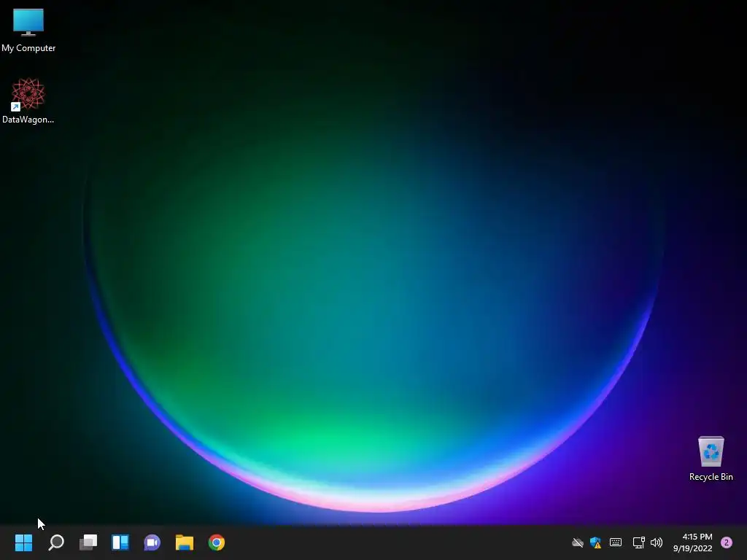The width and height of the screenshot is (747, 560).
Task: Open the Windows Start menu
Action: [23, 542]
